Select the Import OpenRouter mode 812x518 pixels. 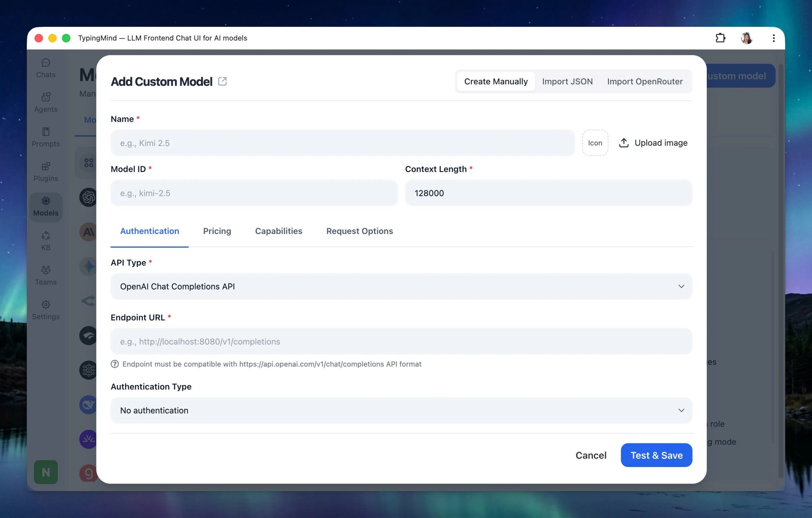pos(645,81)
